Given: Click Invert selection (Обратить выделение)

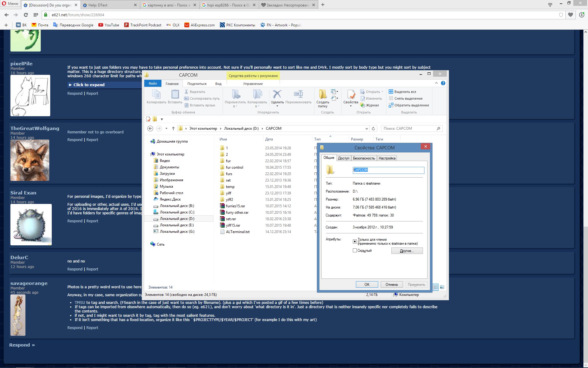Looking at the screenshot, I should click(x=409, y=105).
